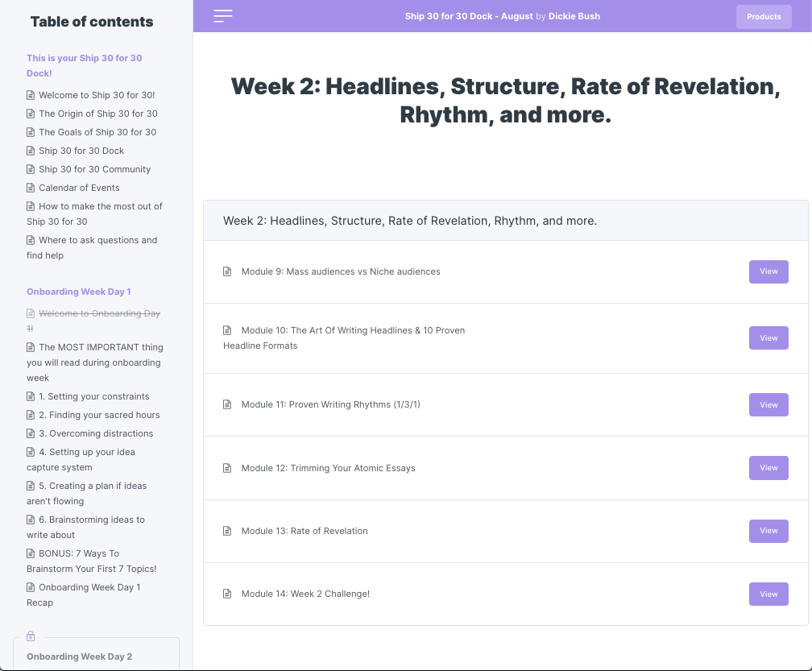Open 2. Finding your sacred hours lesson
This screenshot has width=812, height=671.
coord(99,415)
